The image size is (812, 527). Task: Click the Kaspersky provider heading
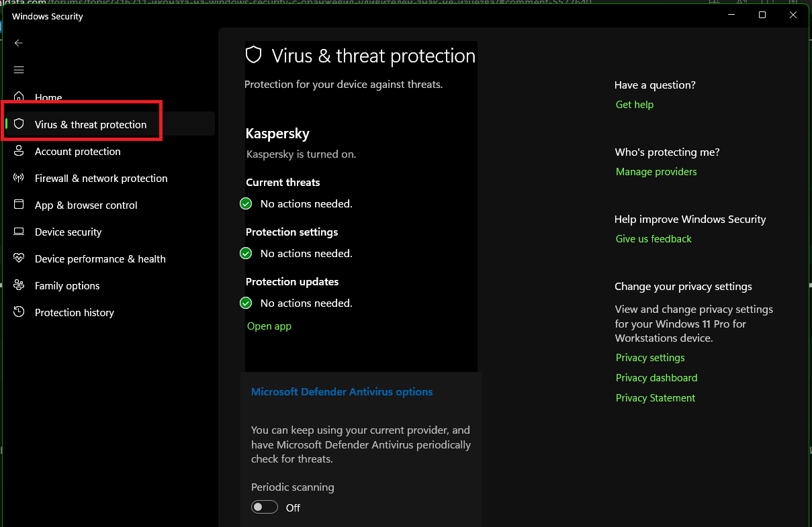(x=277, y=134)
